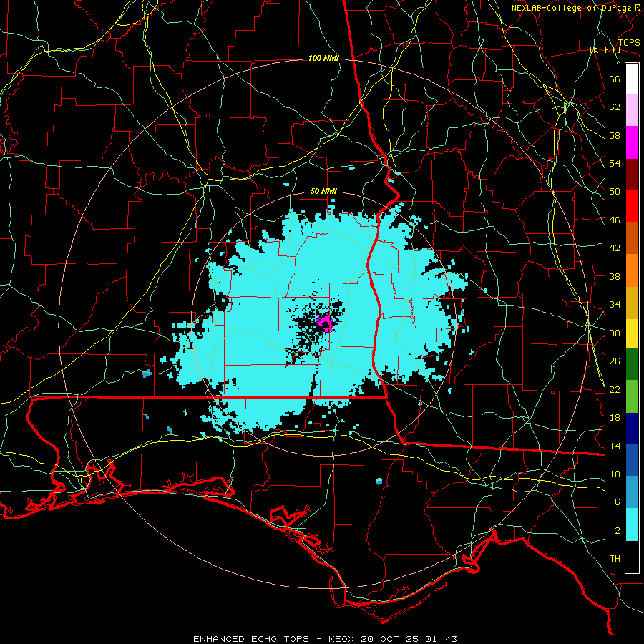Click the magenta echo top near radar center
This screenshot has width=644, height=644.
pyautogui.click(x=325, y=322)
